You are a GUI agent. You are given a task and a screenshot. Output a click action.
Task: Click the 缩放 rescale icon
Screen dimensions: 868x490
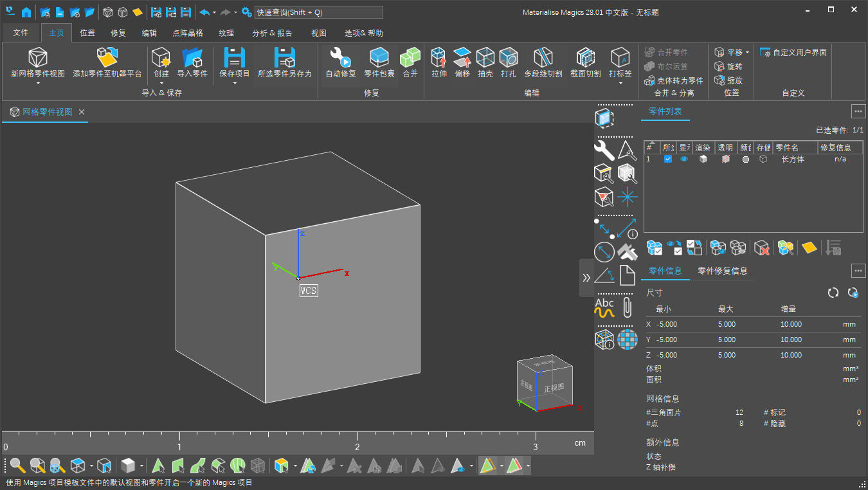[719, 80]
